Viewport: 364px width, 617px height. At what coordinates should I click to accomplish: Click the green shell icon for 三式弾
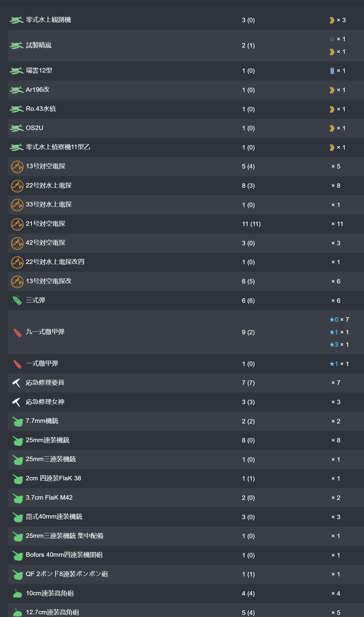(17, 300)
